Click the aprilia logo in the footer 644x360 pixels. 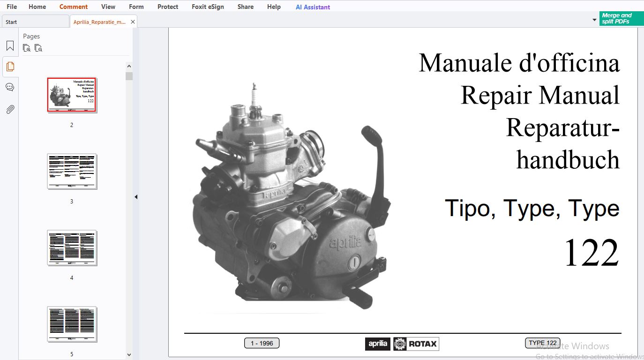(378, 344)
